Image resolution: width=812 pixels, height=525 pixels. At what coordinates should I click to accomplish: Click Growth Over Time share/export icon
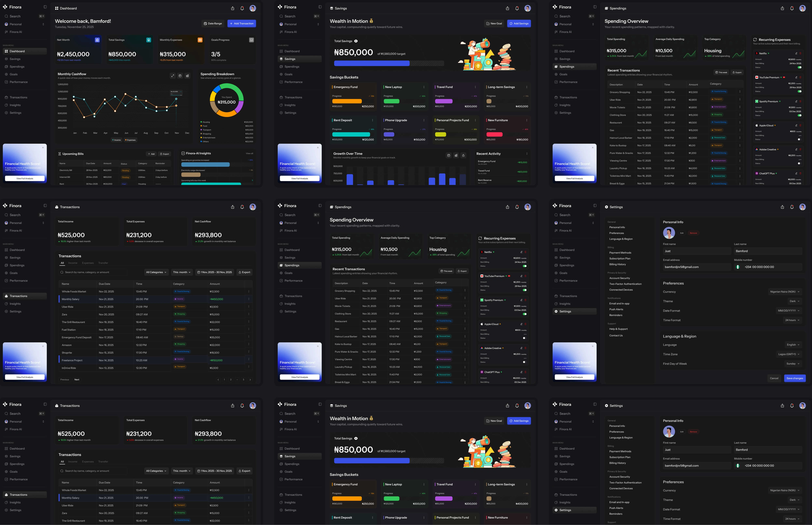tap(463, 156)
